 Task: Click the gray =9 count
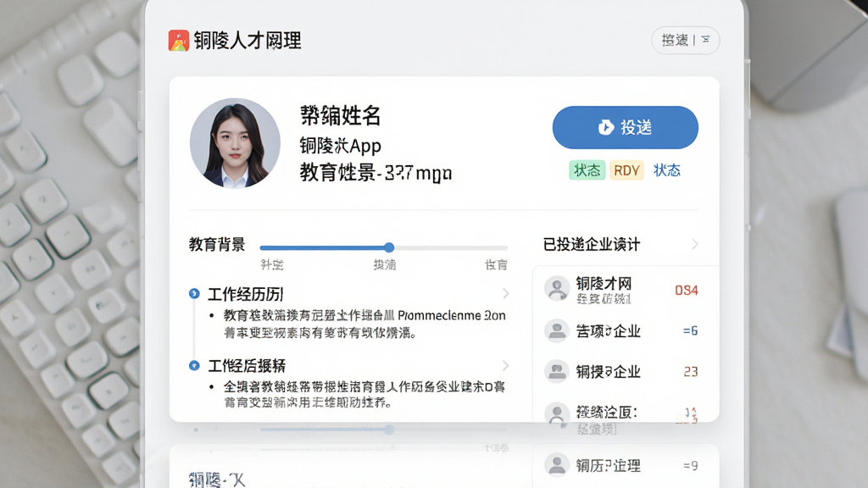point(690,465)
